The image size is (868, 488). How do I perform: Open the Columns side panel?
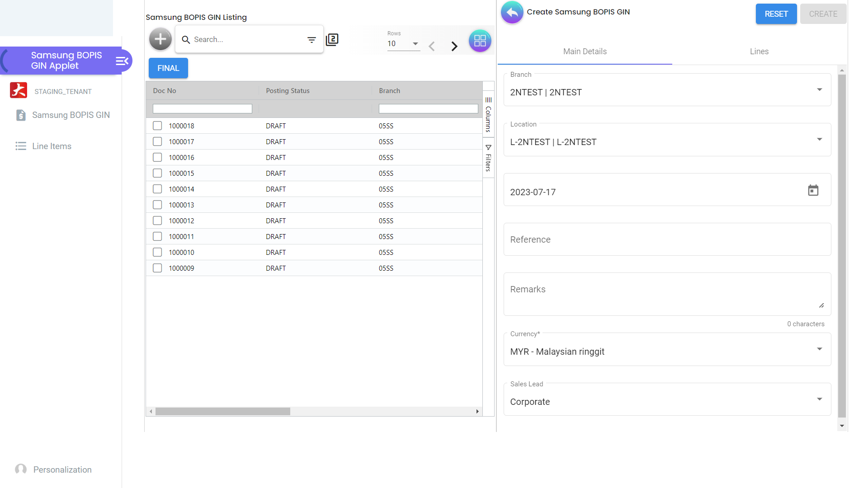488,114
